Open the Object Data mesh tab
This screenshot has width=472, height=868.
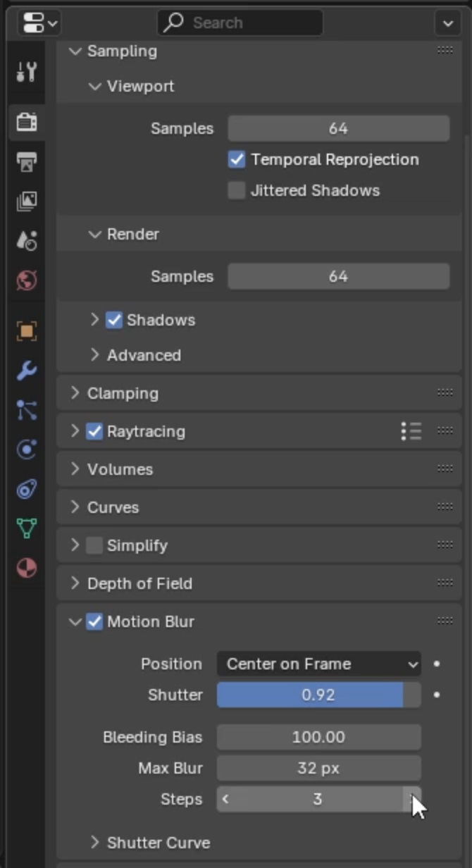pos(26,528)
